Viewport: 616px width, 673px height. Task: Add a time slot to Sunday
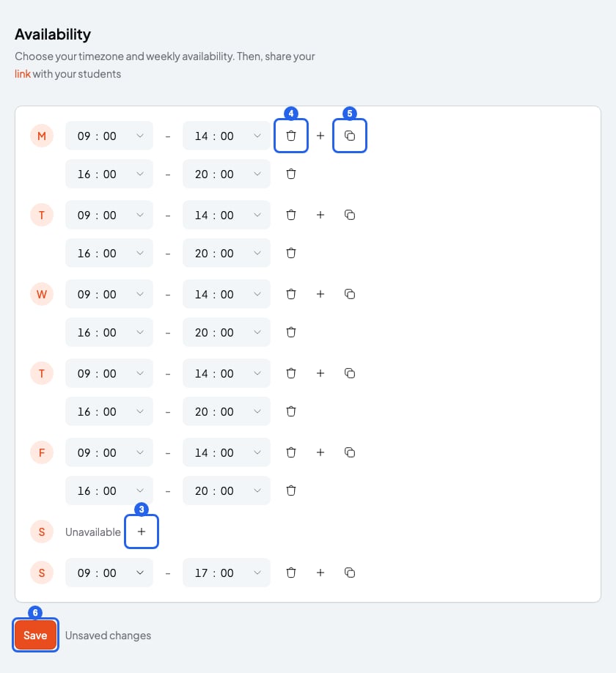(320, 573)
